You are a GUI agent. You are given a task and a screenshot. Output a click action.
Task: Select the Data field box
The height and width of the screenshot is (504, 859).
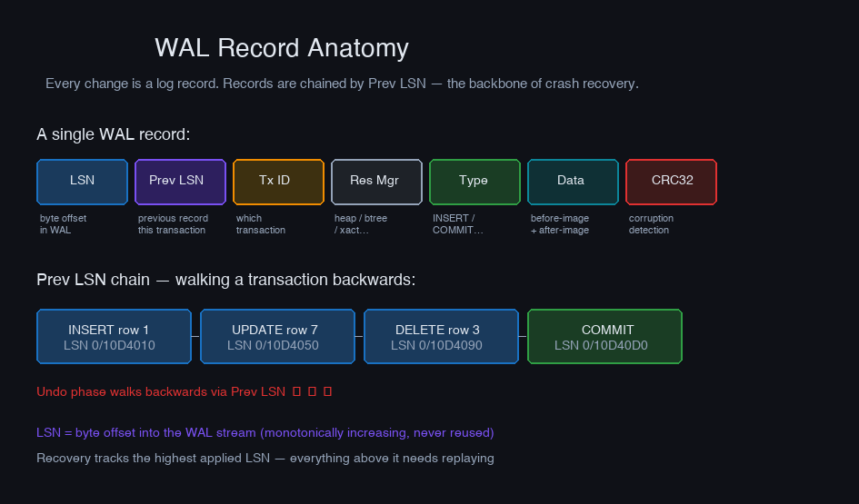573,182
